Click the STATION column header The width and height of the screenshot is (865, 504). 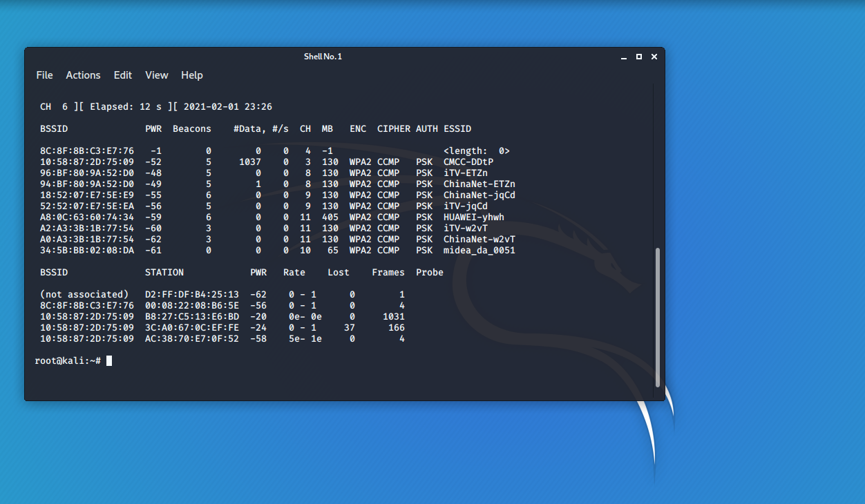164,273
